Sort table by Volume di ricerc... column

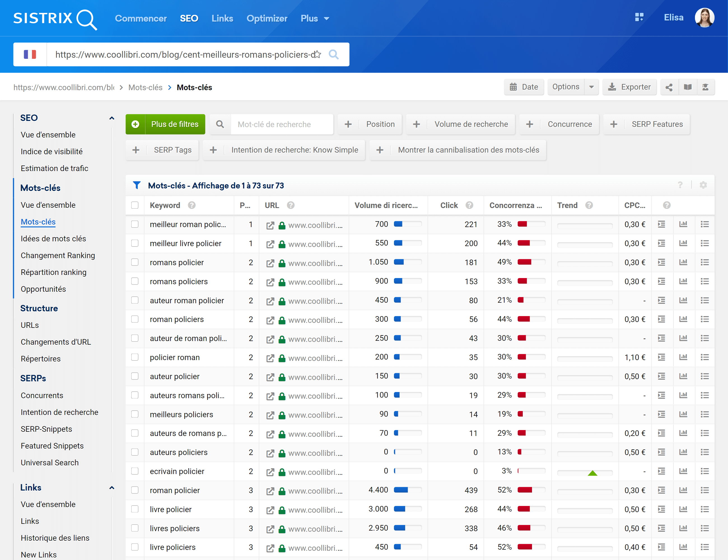point(386,205)
